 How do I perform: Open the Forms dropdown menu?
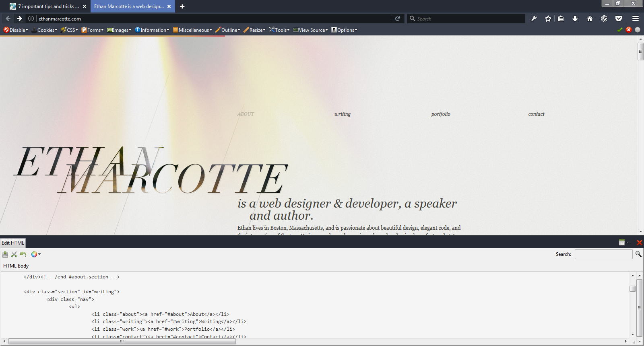pos(93,30)
